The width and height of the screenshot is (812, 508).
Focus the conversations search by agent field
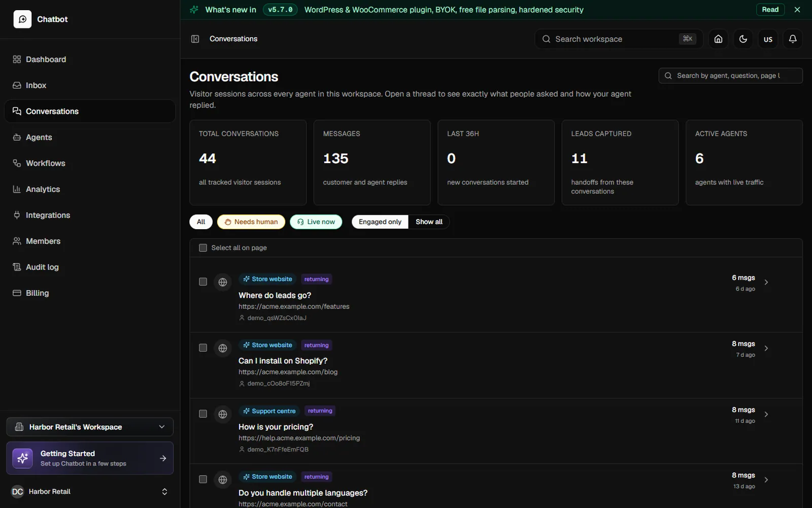[730, 76]
